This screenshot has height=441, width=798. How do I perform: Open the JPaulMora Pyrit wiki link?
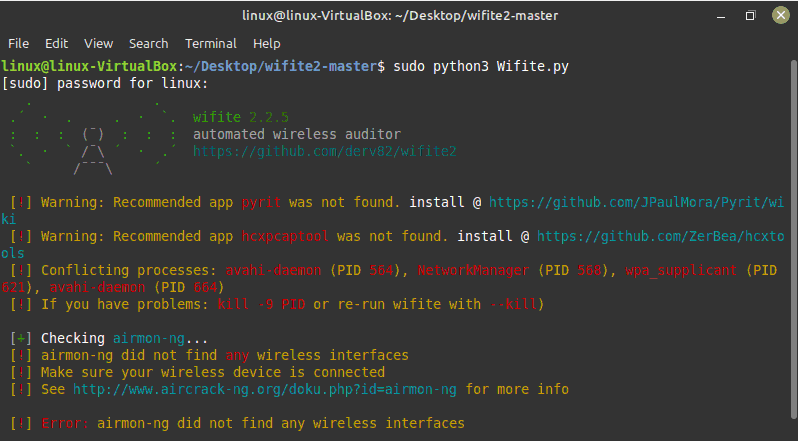click(637, 202)
